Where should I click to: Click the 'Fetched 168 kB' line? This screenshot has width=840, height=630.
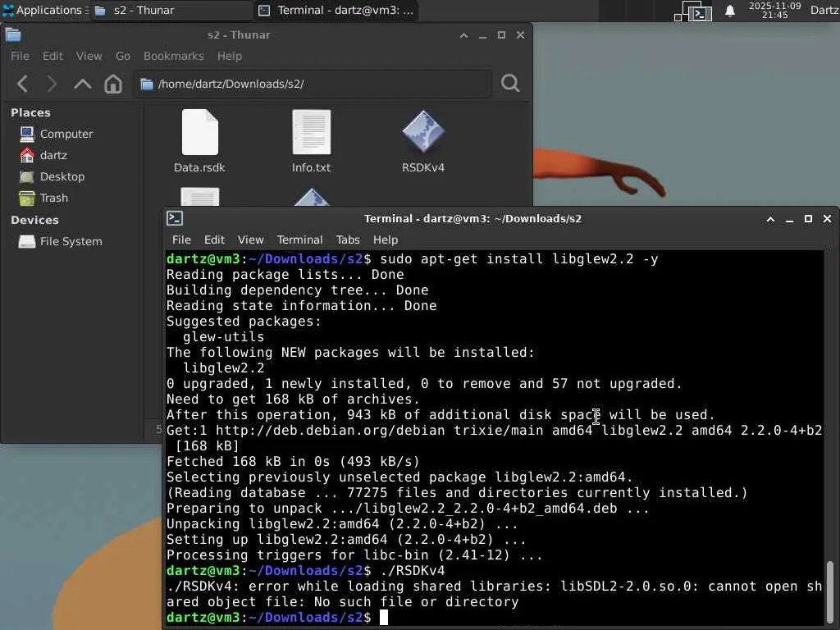click(x=293, y=462)
